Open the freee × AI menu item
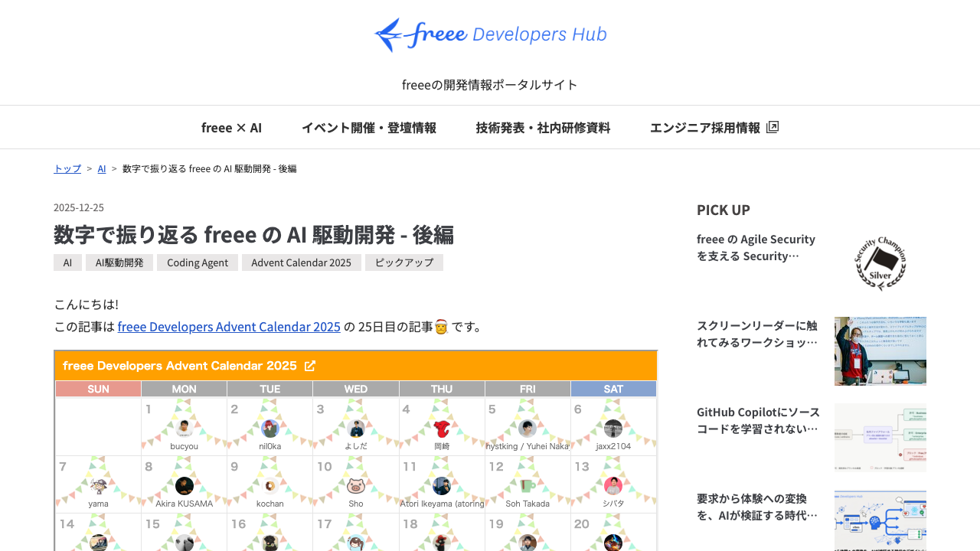Viewport: 980px width, 551px height. pyautogui.click(x=231, y=128)
